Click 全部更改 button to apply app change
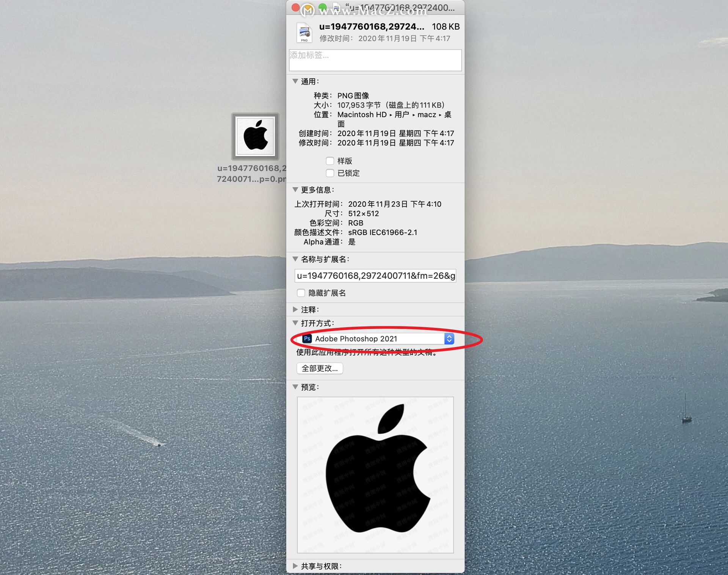728x575 pixels. click(x=320, y=368)
